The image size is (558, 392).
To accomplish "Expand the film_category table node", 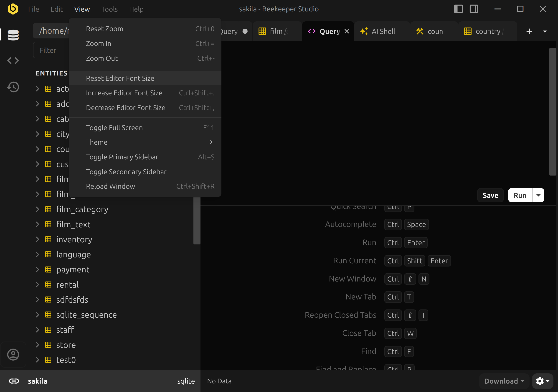I will pyautogui.click(x=37, y=209).
